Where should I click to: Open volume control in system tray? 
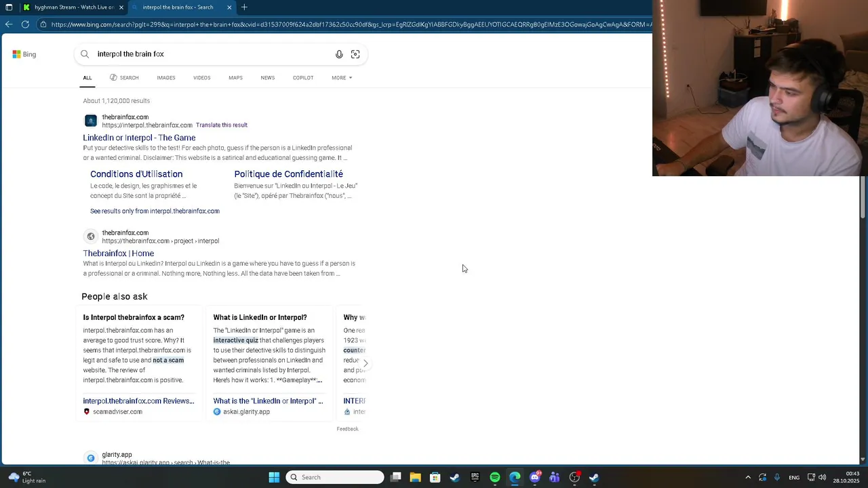(822, 477)
